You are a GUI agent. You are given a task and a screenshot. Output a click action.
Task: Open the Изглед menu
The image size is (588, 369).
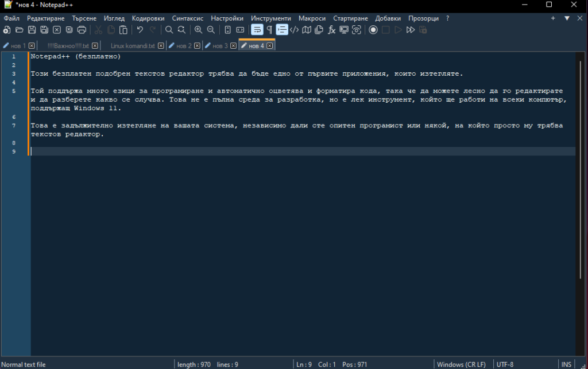coord(114,18)
